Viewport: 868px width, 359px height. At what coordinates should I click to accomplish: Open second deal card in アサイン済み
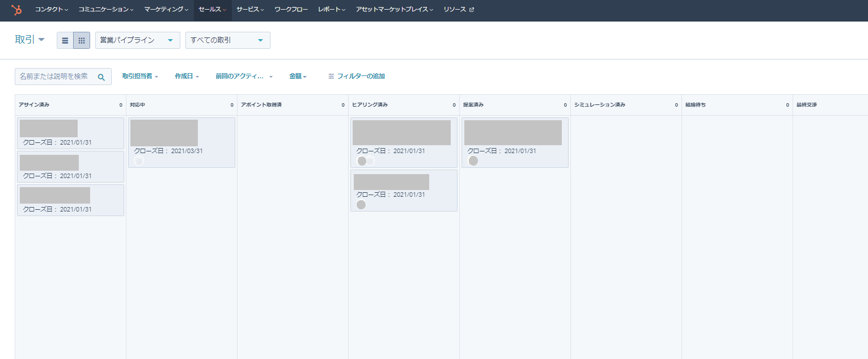coord(70,167)
